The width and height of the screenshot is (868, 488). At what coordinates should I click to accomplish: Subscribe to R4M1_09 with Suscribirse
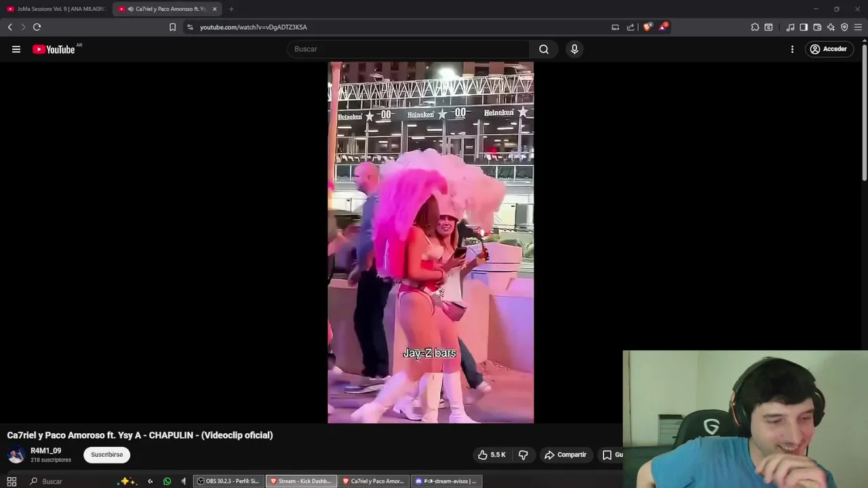click(107, 455)
